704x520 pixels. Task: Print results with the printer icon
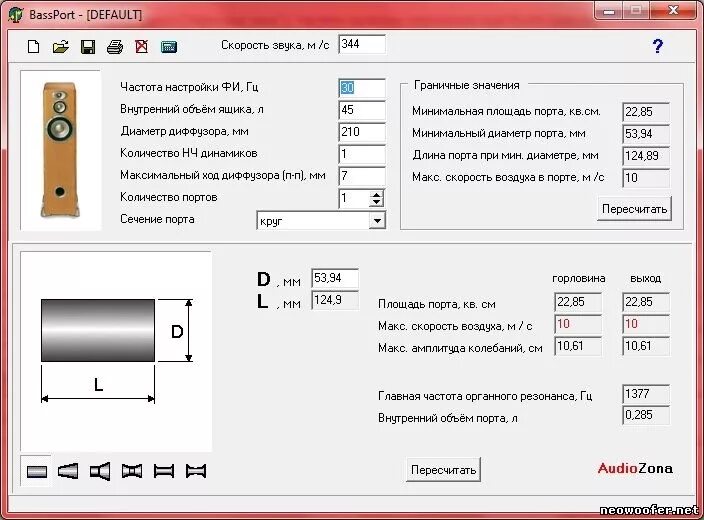115,46
